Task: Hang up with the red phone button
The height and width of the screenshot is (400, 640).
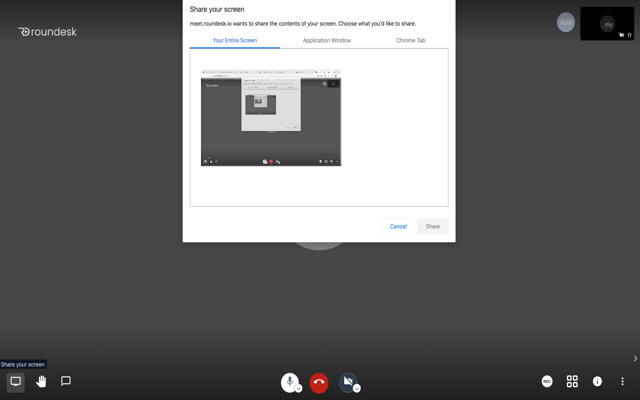Action: click(319, 383)
